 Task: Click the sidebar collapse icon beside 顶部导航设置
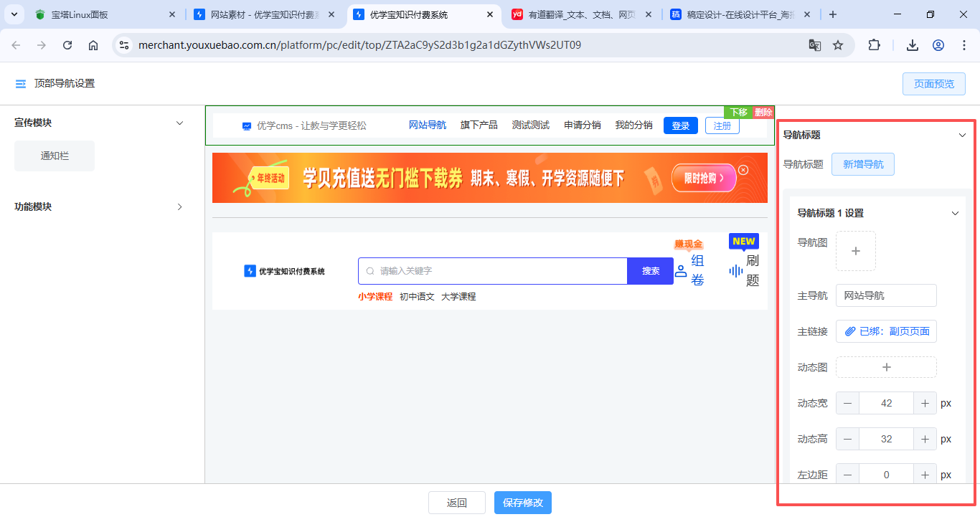click(x=21, y=84)
